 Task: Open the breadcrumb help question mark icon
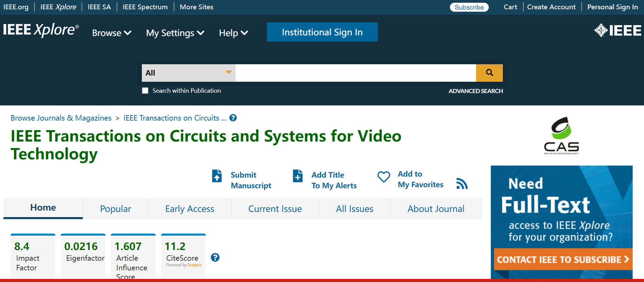click(233, 118)
